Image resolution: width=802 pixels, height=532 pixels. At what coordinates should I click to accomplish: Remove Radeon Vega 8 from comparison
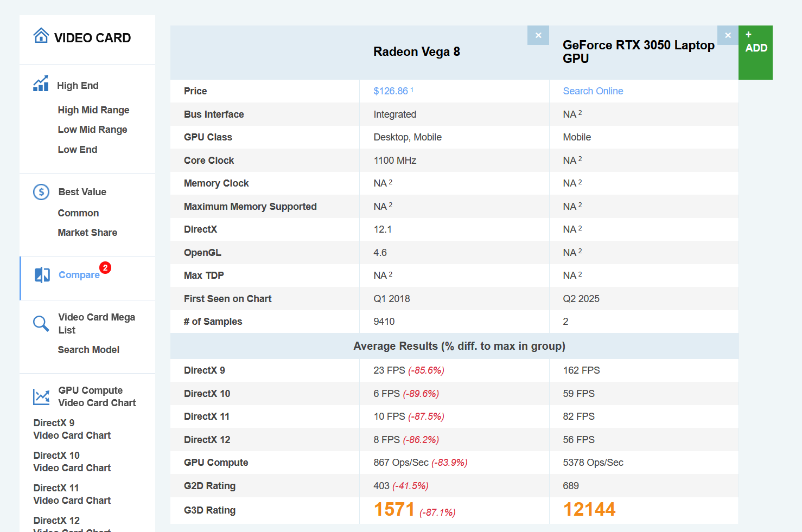point(538,35)
